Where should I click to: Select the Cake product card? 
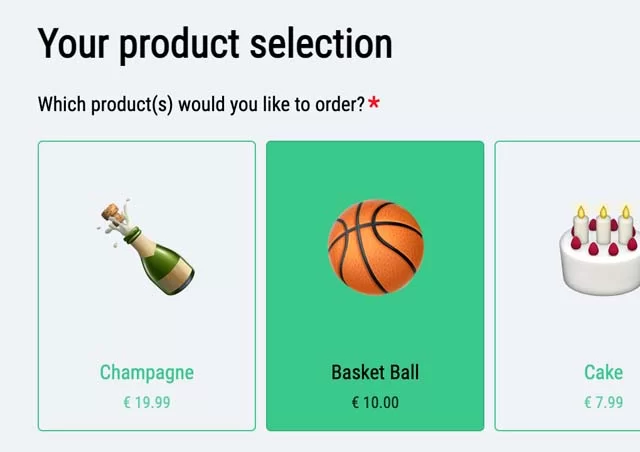coord(567,286)
